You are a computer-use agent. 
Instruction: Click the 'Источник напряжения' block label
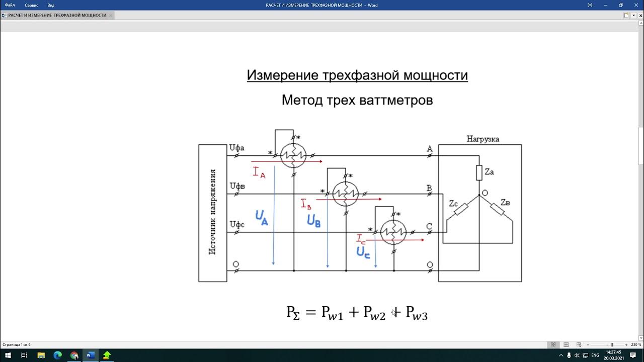click(212, 212)
